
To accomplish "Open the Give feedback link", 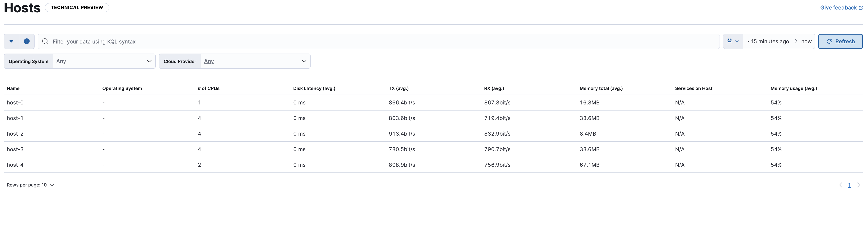I will [x=839, y=7].
